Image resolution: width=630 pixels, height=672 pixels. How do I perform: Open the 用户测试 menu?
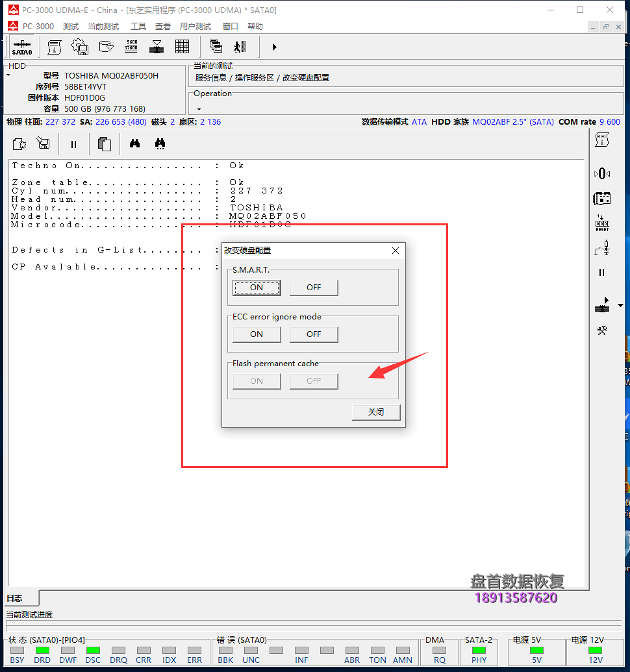195,27
